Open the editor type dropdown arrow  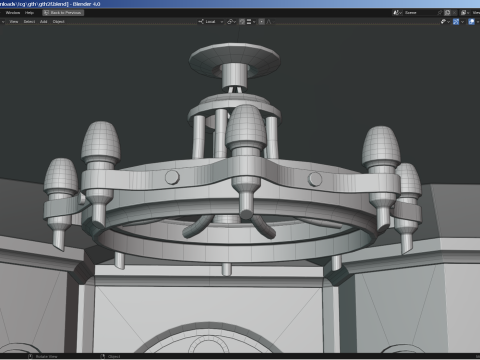[3, 22]
